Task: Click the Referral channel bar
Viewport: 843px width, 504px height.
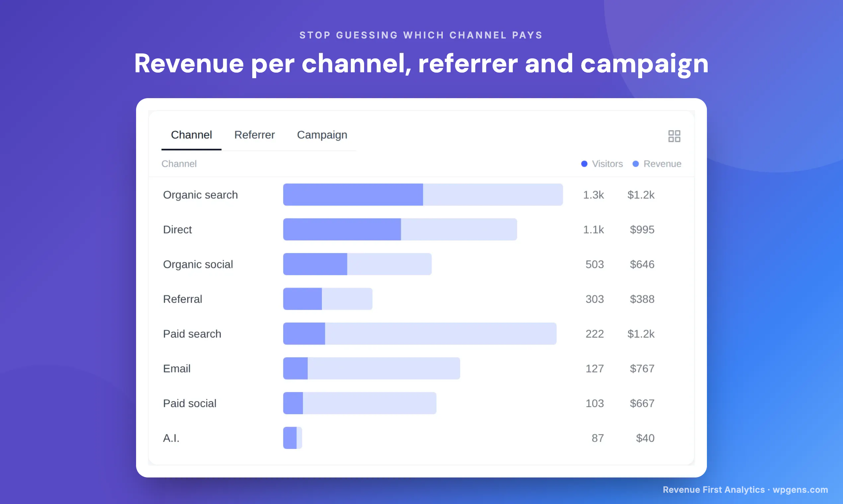Action: point(328,298)
